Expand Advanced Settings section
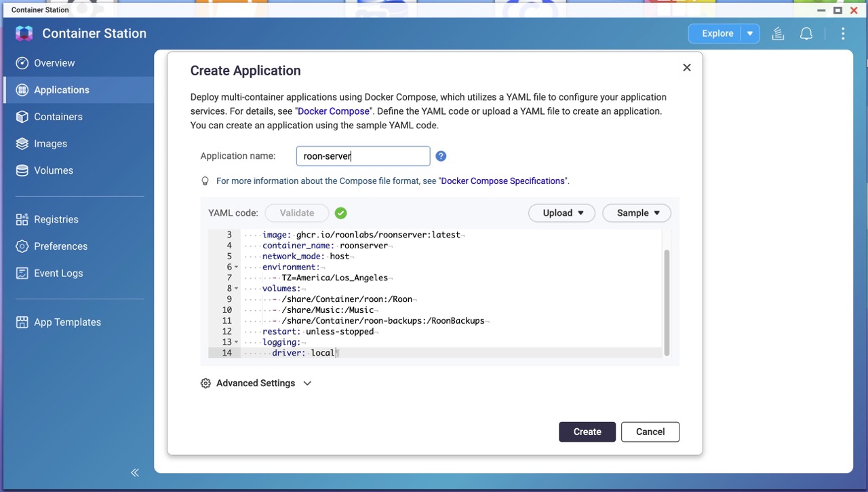This screenshot has width=868, height=492. pos(256,383)
